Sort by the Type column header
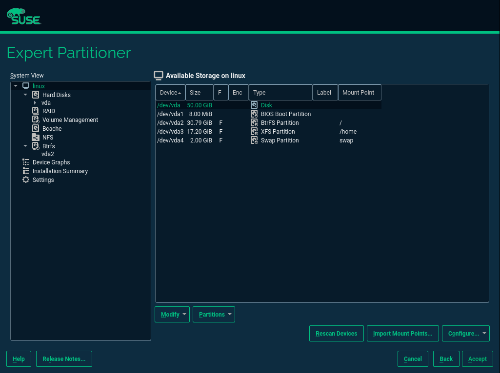The width and height of the screenshot is (500, 373). pyautogui.click(x=280, y=92)
